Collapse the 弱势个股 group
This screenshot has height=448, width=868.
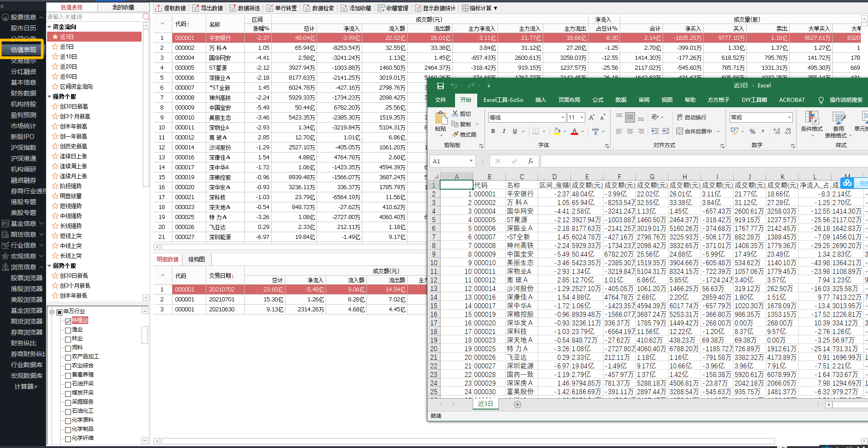coord(50,266)
